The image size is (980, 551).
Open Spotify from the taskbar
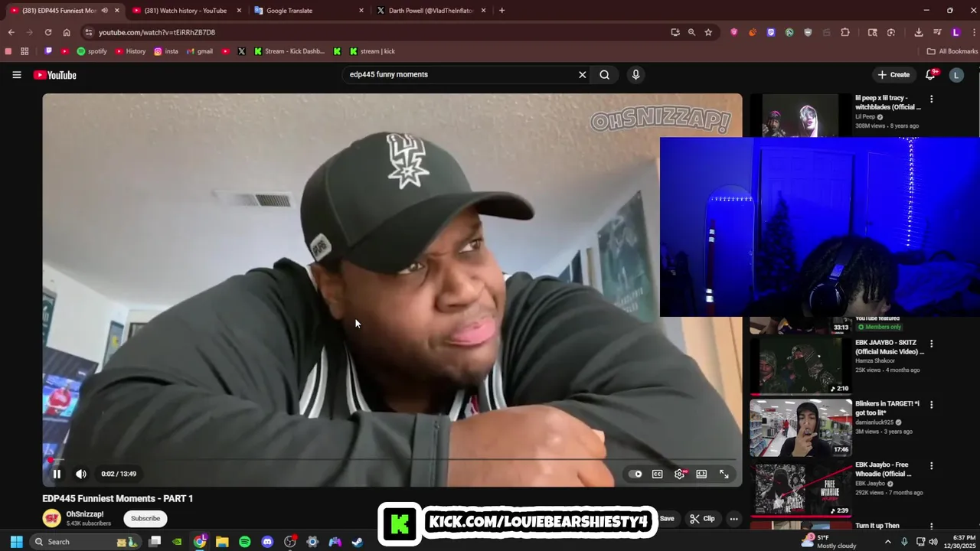click(x=245, y=542)
